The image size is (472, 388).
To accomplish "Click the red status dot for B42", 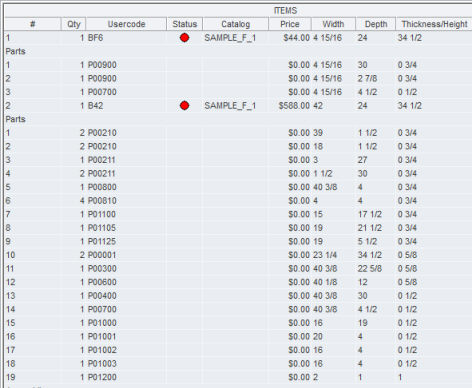I will (x=184, y=106).
